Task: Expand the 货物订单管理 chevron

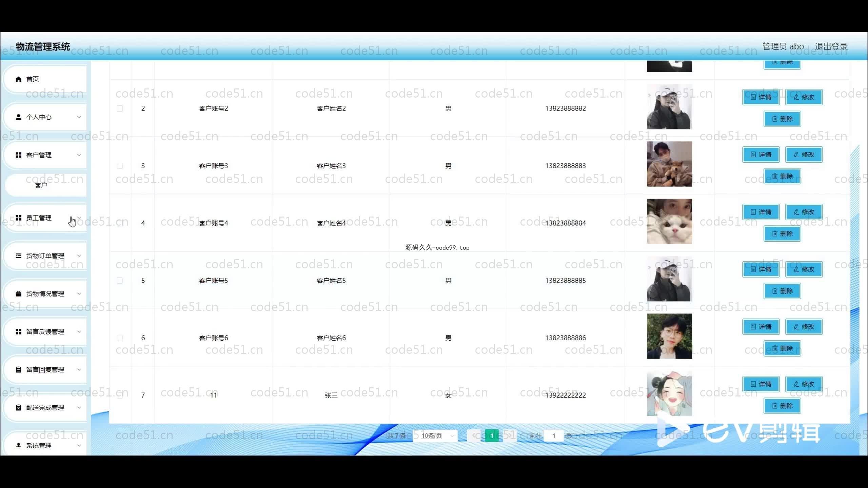Action: [x=79, y=256]
